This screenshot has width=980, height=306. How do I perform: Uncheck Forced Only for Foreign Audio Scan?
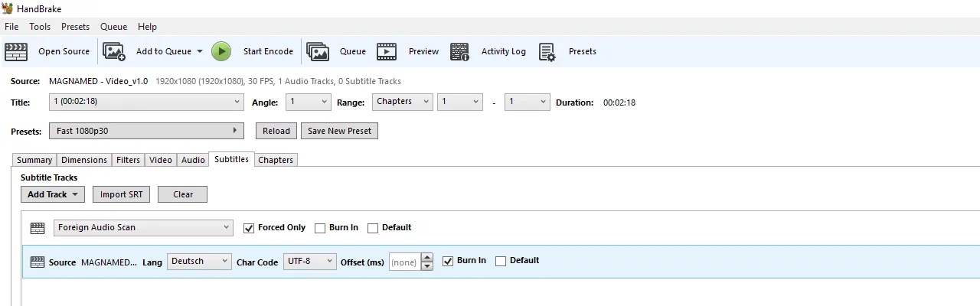point(249,228)
